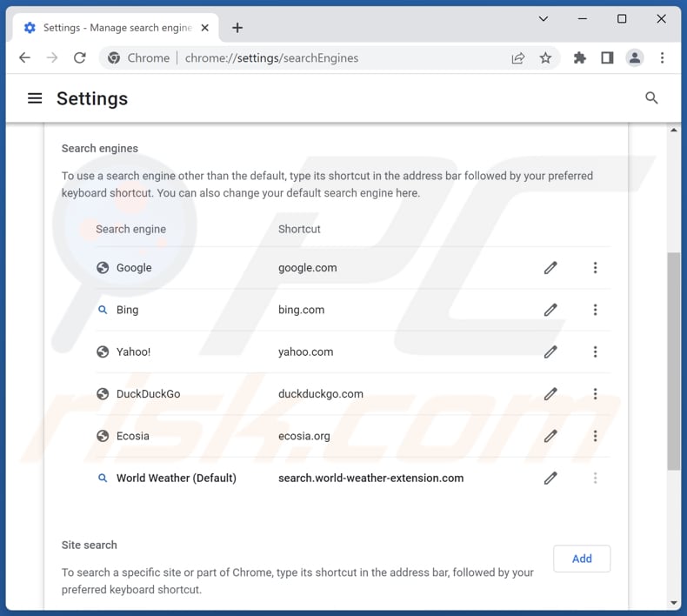
Task: Select the Bing row name
Action: (x=128, y=310)
